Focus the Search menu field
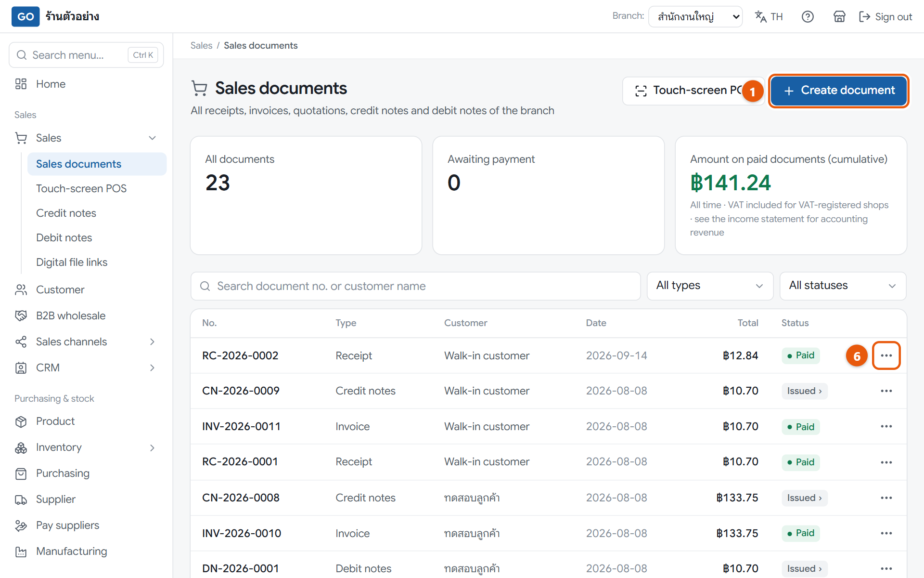Viewport: 924px width, 578px height. (86, 55)
